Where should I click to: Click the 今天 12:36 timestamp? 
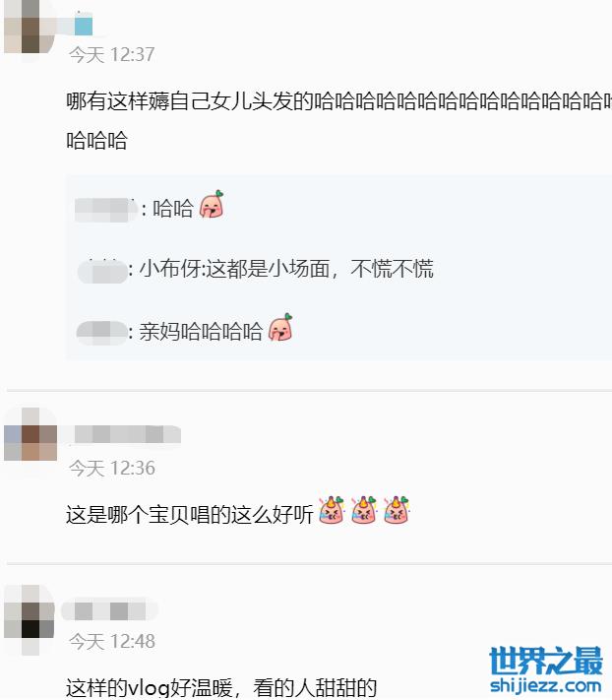coord(112,469)
